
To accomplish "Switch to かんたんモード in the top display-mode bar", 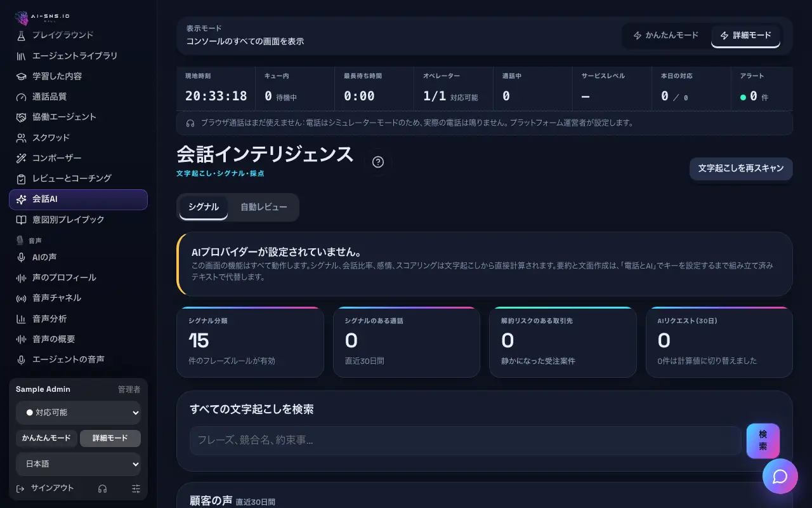I will click(x=666, y=36).
